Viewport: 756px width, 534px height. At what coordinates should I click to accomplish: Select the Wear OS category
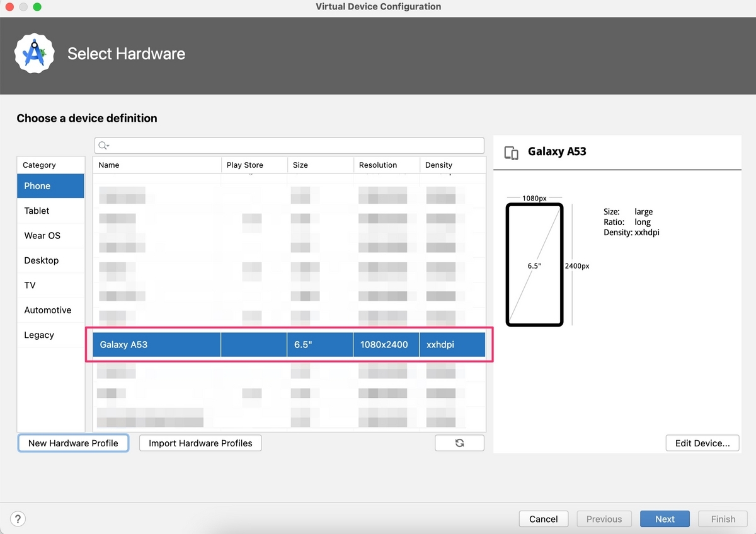click(51, 236)
